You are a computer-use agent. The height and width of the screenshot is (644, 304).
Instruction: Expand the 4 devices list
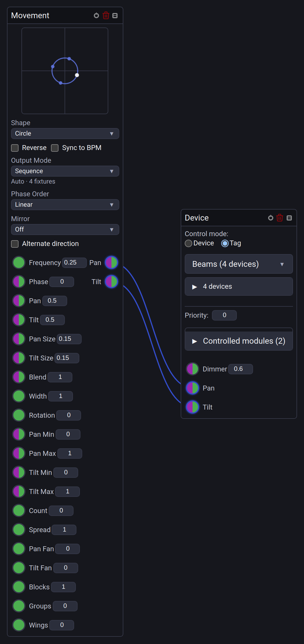(239, 286)
